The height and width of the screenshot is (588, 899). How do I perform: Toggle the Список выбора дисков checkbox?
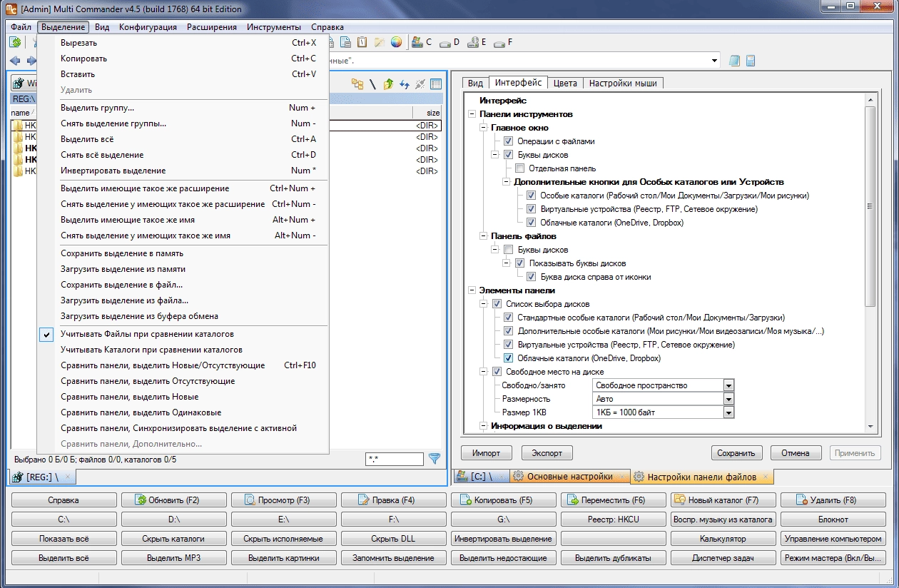[x=497, y=304]
